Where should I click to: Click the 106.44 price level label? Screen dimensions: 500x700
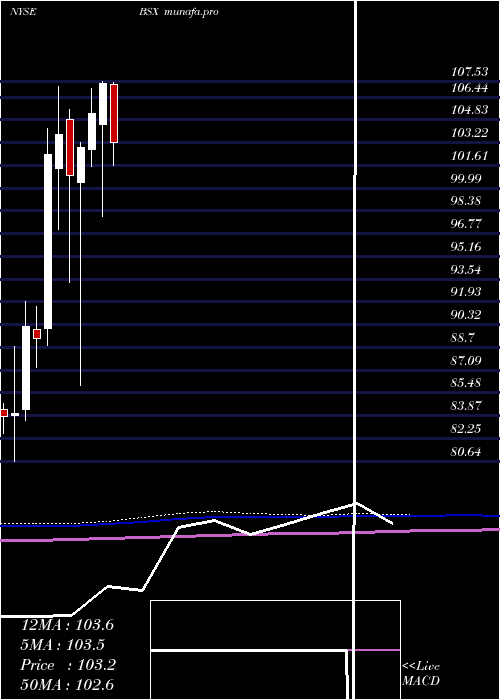pyautogui.click(x=469, y=88)
